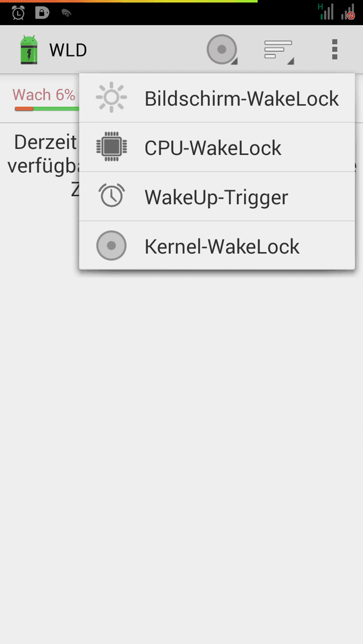Click the sun icon for Bildschirm-WakeLock

tap(112, 97)
